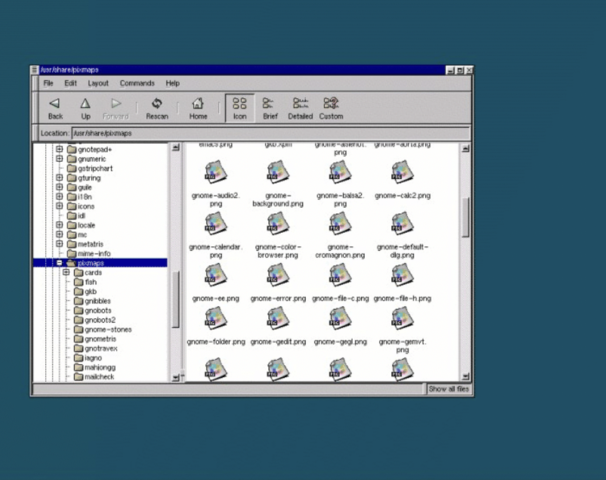Click the file pane scroll-up arrow
This screenshot has width=606, height=480.
point(466,148)
